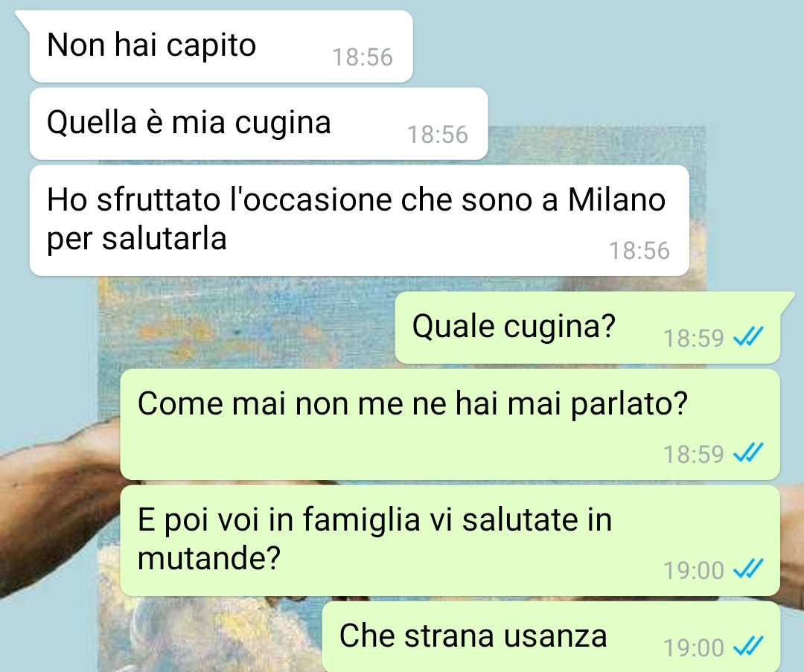Click the read ticks on 'Che strana usanza'

[x=749, y=647]
